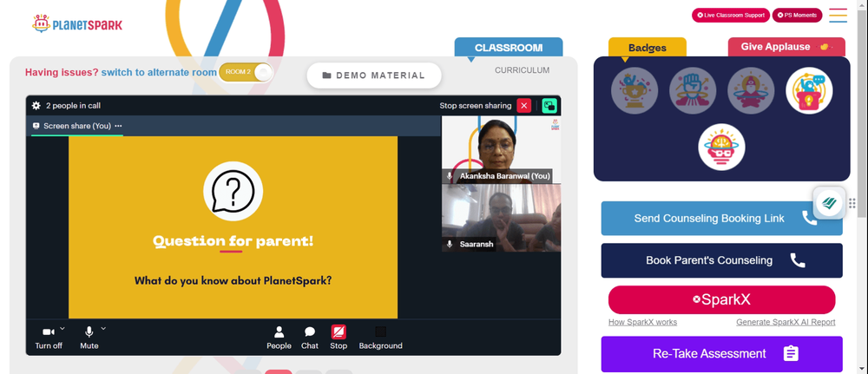Switch to the CLASSROOM tab
The height and width of the screenshot is (374, 868).
(509, 48)
